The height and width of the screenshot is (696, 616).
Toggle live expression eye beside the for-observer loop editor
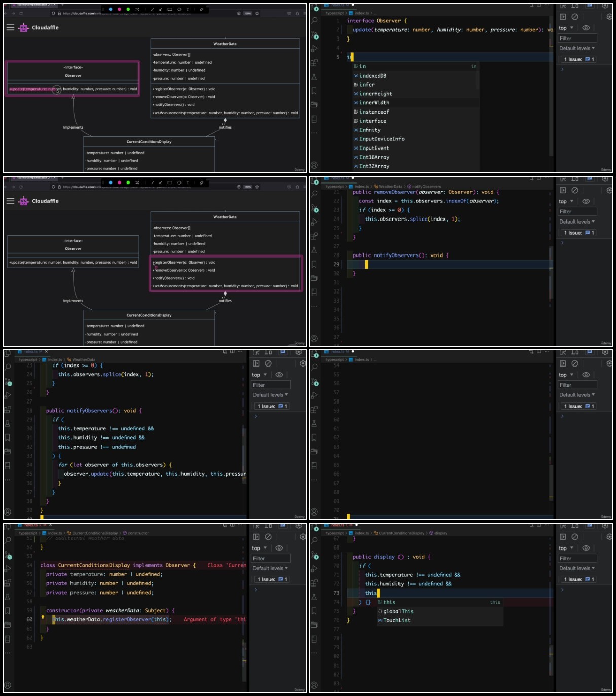point(279,375)
